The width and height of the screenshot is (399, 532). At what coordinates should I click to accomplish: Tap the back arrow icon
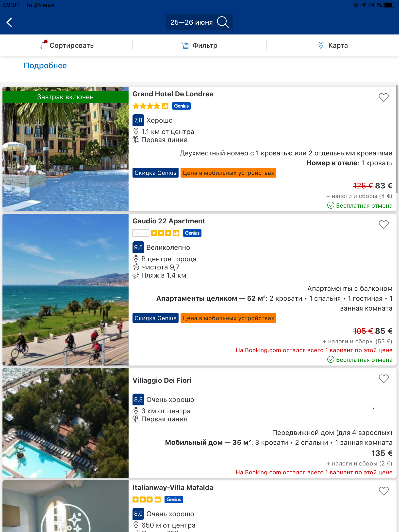(9, 22)
